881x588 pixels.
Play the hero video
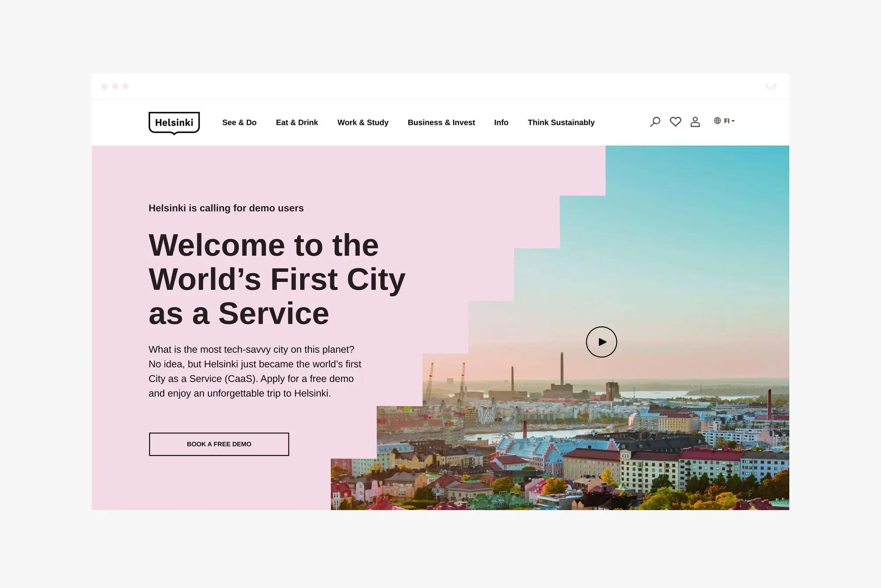601,342
